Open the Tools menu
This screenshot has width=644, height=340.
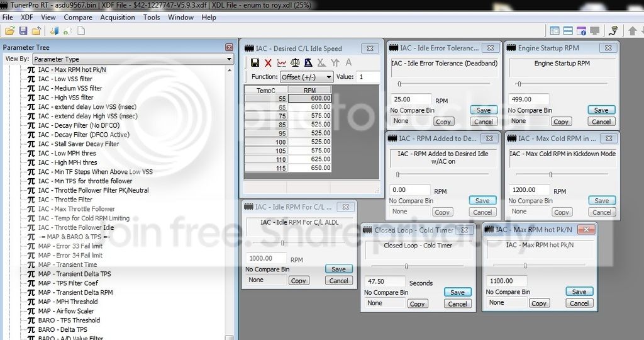151,17
